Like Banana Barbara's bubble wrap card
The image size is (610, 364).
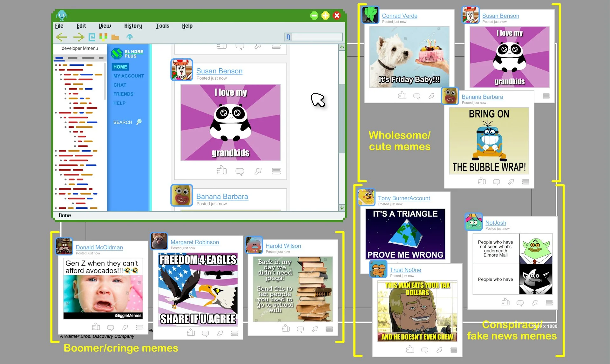pyautogui.click(x=482, y=181)
